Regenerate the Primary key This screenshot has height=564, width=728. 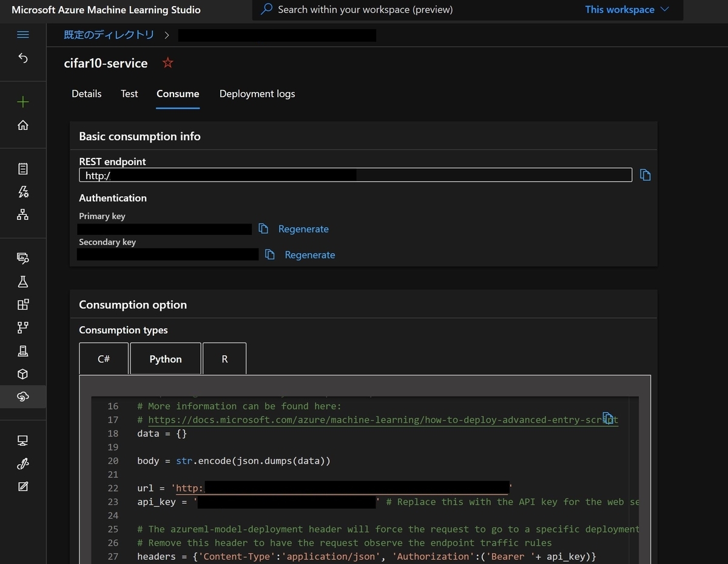click(x=303, y=229)
